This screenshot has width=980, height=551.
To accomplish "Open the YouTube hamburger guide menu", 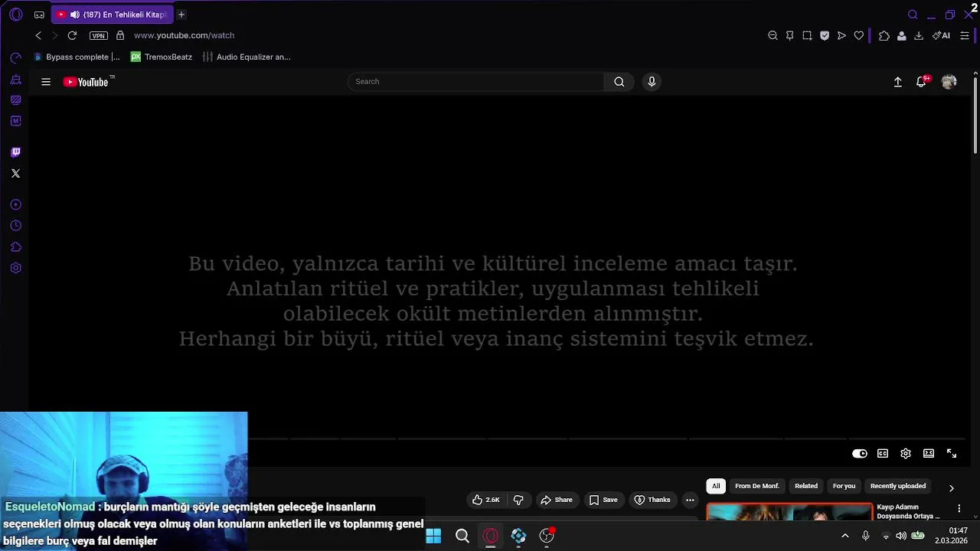I will (46, 82).
